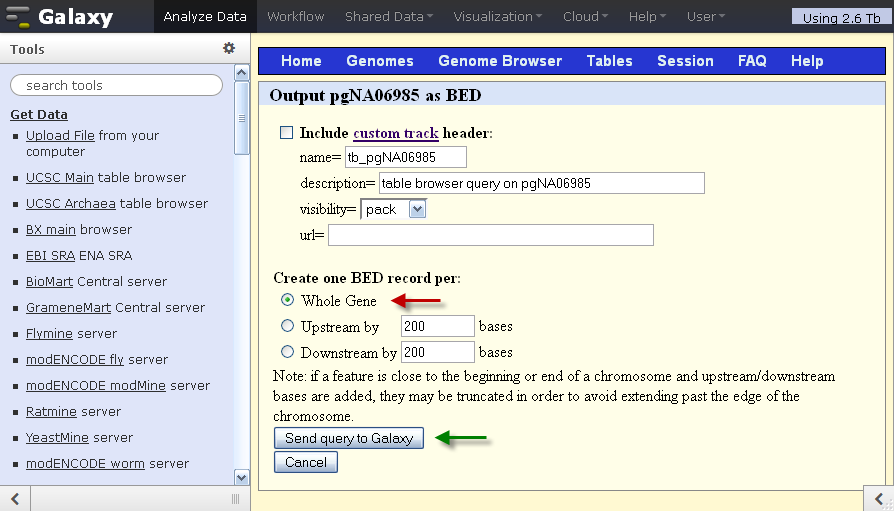Open the User menu
This screenshot has height=511, width=894.
tap(706, 17)
